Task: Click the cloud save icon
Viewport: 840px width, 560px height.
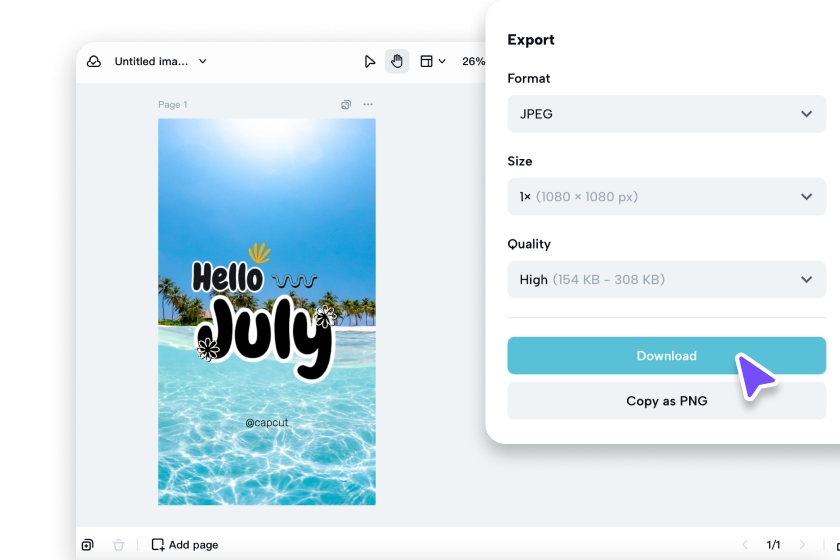Action: (x=94, y=62)
